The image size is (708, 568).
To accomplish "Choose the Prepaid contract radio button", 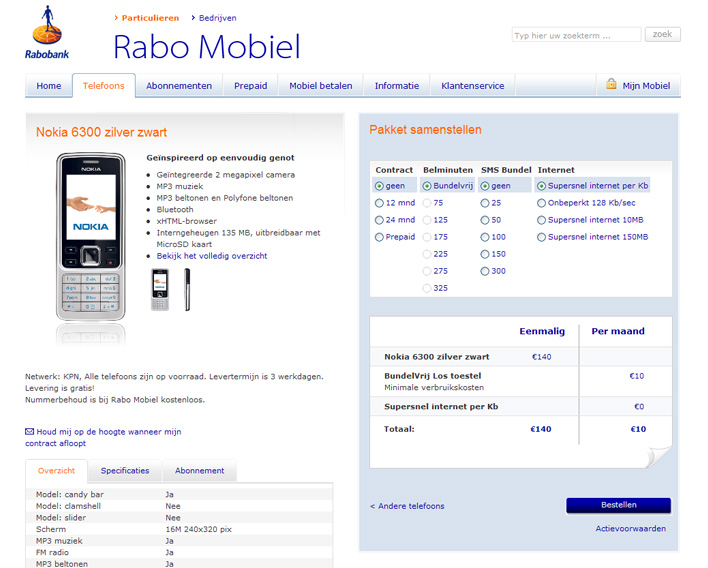I will tap(379, 237).
